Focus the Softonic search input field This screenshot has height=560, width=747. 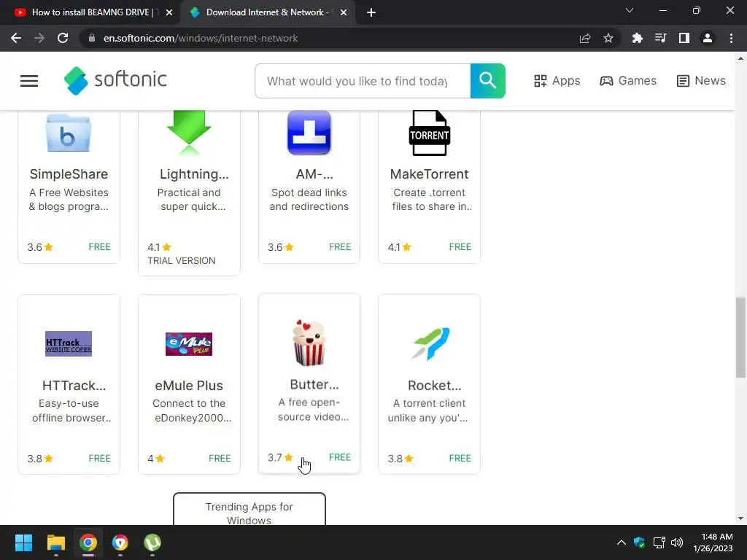pos(363,81)
